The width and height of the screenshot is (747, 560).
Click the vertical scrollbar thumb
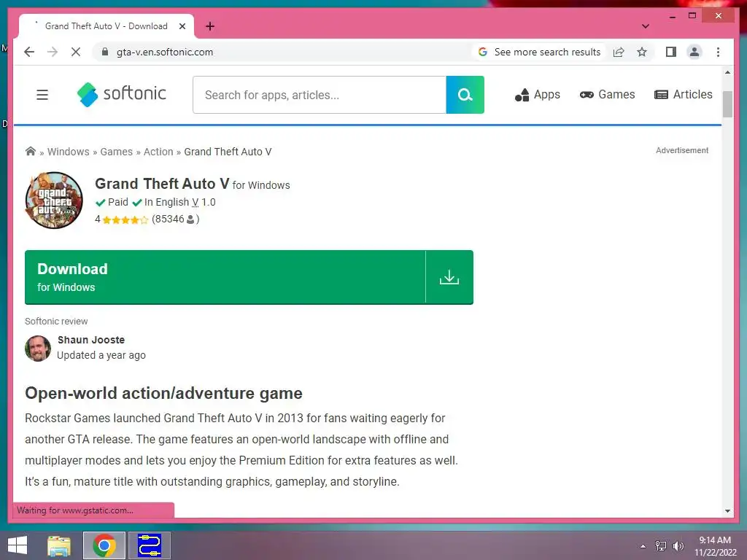pyautogui.click(x=727, y=104)
